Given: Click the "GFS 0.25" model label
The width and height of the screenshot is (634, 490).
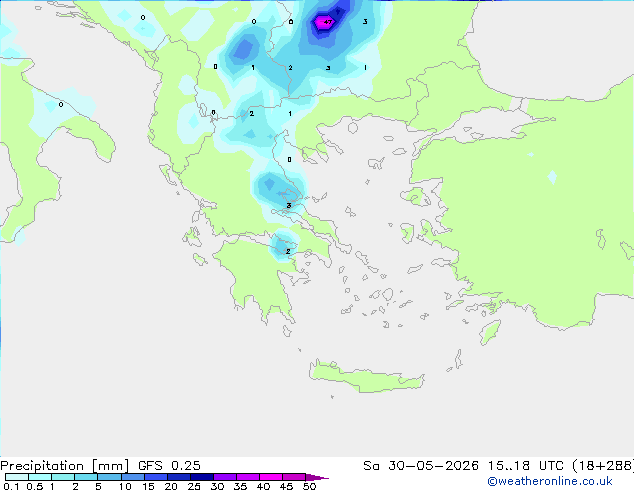Looking at the screenshot, I should 169,466.
